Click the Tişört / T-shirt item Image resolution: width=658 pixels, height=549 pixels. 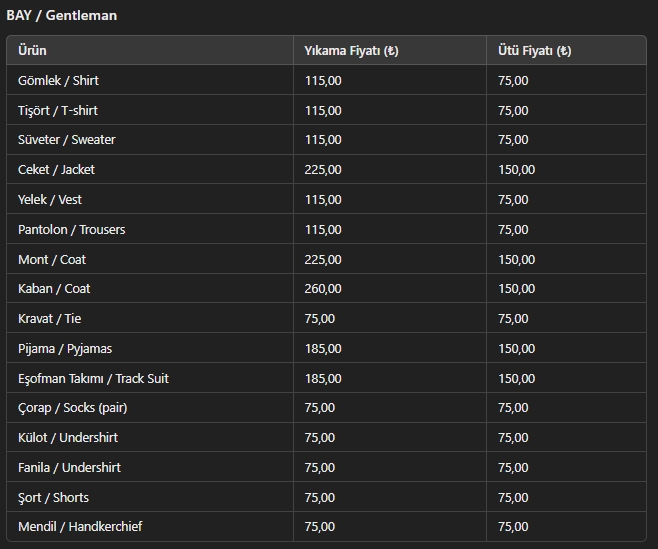tap(58, 110)
